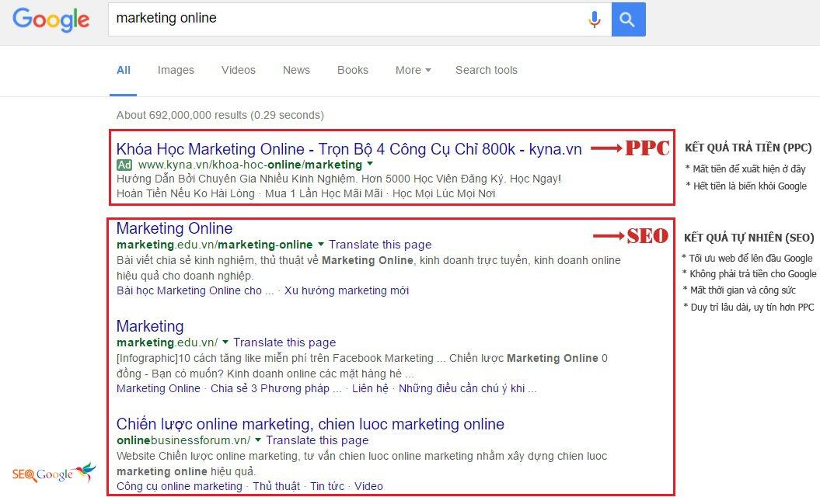Click the marketing.edu.vn/marketing-online green URL
Image resolution: width=820 pixels, height=504 pixels.
[215, 245]
